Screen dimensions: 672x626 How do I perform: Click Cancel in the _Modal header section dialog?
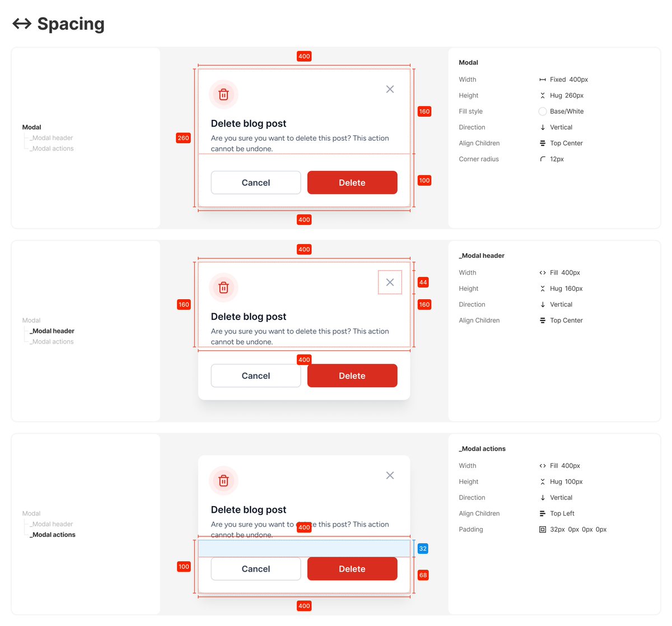click(256, 375)
